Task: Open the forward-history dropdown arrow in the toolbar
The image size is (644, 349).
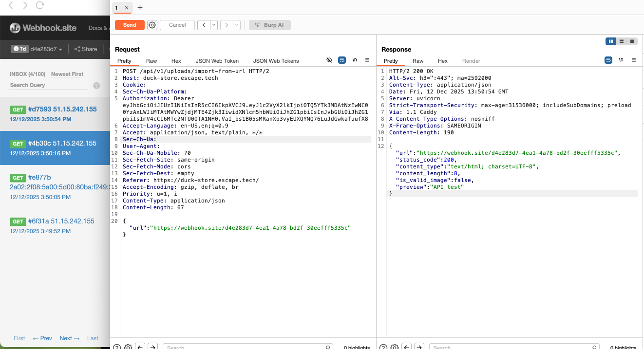Action: pyautogui.click(x=237, y=25)
